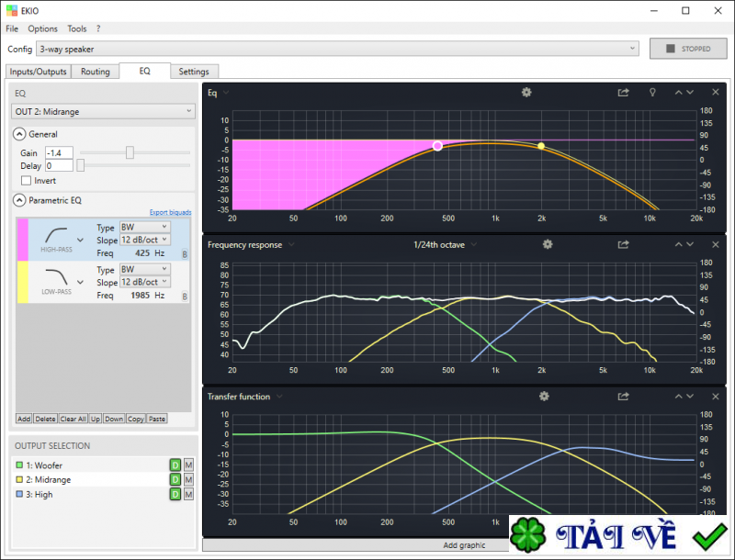
Task: Click the low-pass filter shape icon
Action: [58, 280]
